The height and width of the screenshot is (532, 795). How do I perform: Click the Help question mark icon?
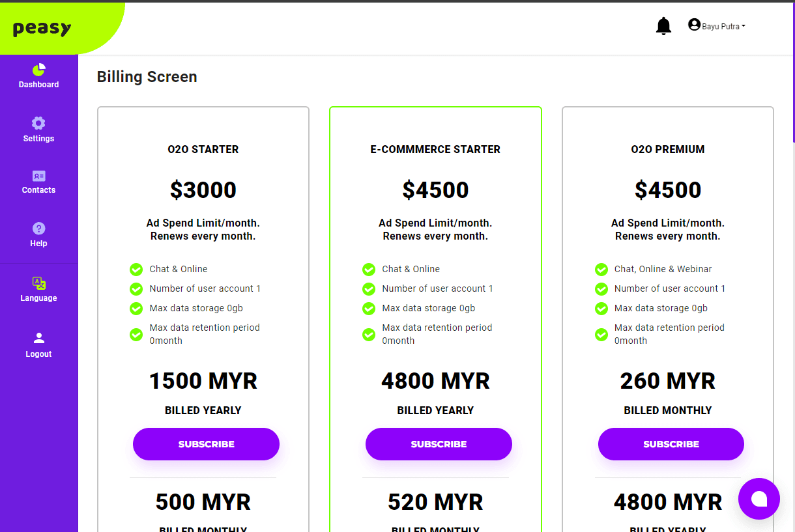tap(38, 229)
